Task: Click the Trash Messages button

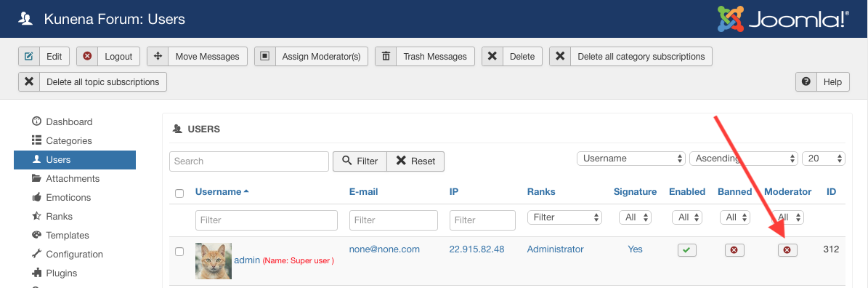Action: [x=425, y=56]
